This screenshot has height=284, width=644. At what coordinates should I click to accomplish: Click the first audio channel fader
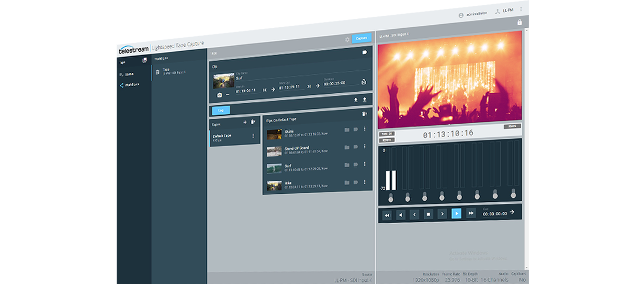390,198
